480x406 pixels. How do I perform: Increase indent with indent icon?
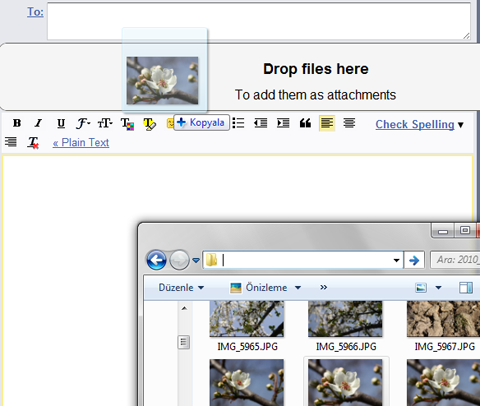point(283,123)
